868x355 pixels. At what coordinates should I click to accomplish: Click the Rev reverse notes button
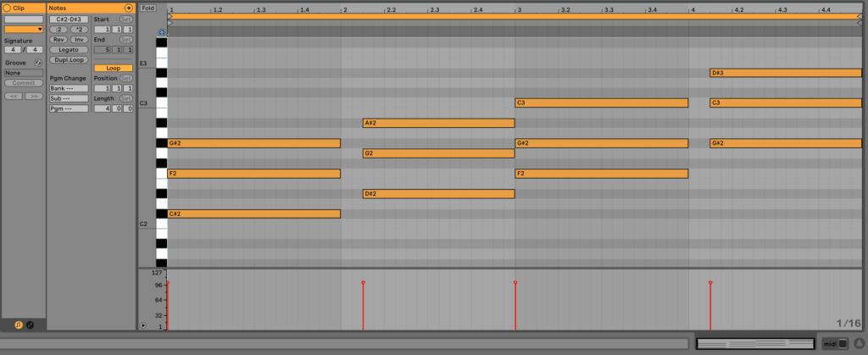click(58, 39)
